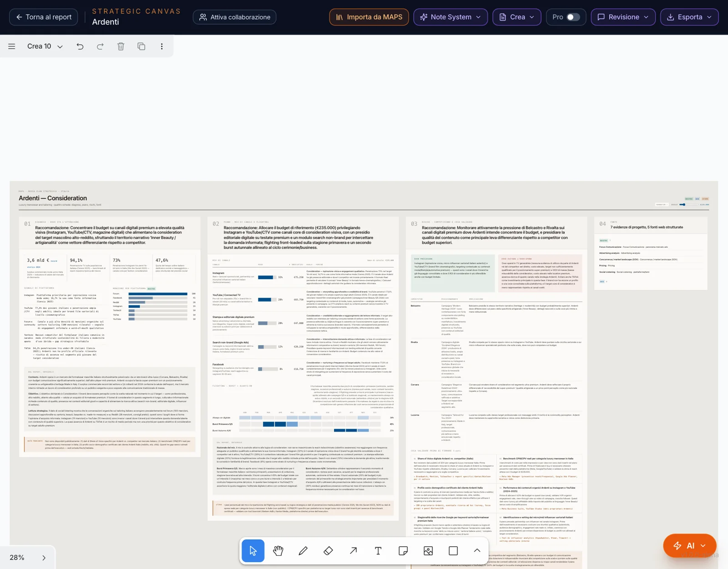728x569 pixels.
Task: Add a sticky note
Action: tap(403, 551)
